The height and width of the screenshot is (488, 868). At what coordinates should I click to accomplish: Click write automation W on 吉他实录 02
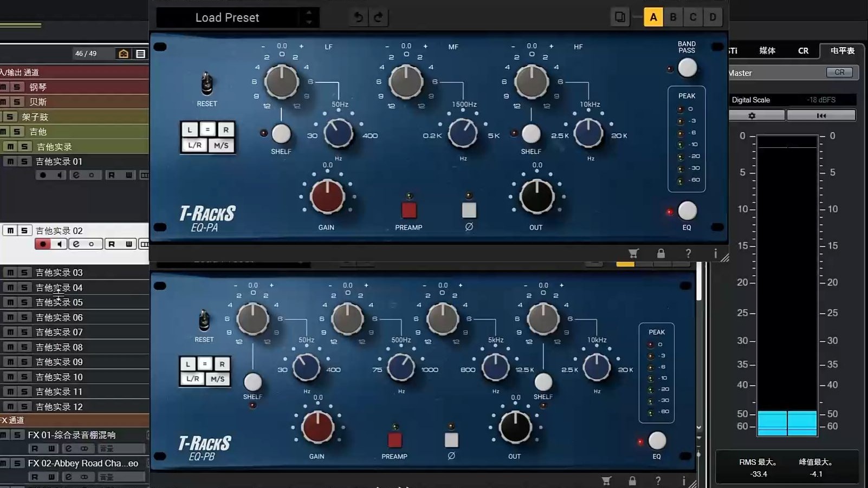[128, 244]
